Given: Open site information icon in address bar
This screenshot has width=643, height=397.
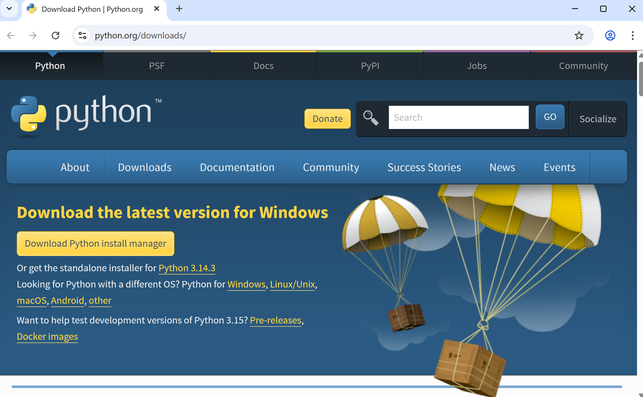Looking at the screenshot, I should (x=82, y=36).
